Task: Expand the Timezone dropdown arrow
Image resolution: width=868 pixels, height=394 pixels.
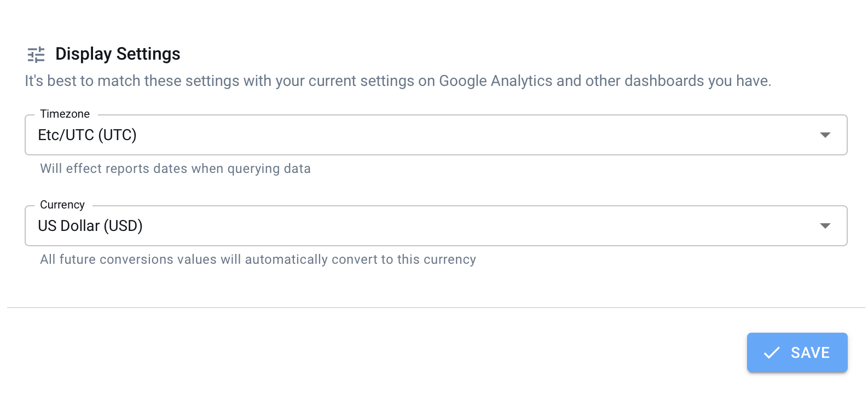Action: (x=825, y=135)
